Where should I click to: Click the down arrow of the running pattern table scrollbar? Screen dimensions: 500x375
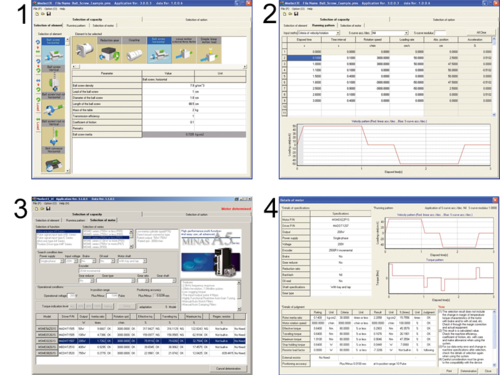click(494, 114)
